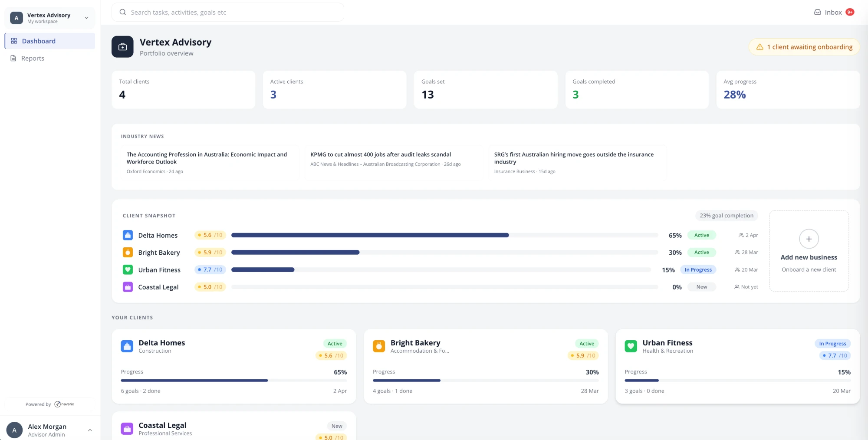Click the Goals completed stat card

click(637, 90)
